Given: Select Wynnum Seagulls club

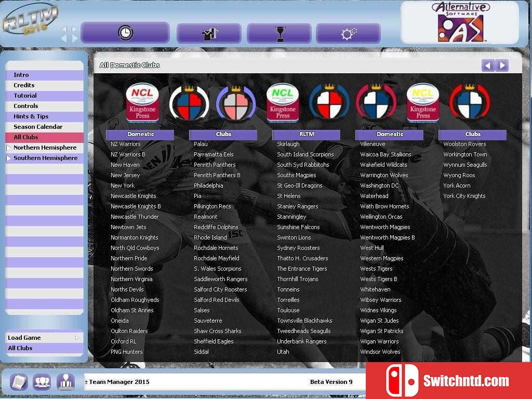Looking at the screenshot, I should click(465, 165).
